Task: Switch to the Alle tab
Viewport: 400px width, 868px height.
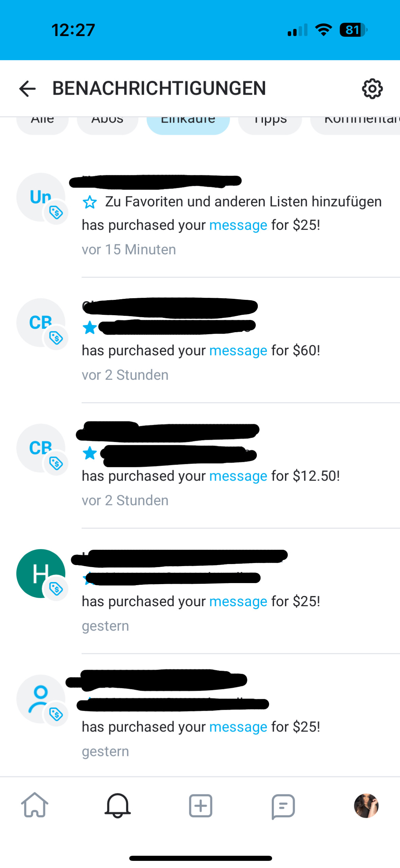Action: (x=42, y=123)
